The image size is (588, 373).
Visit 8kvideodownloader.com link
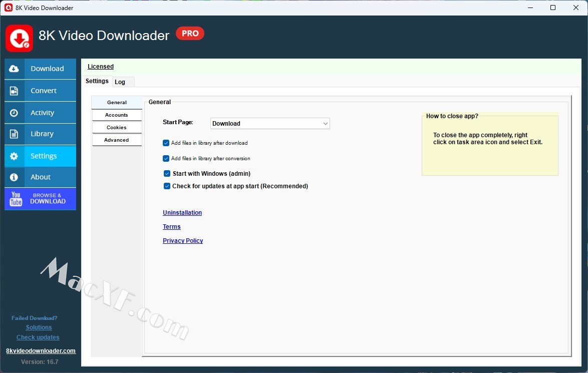click(41, 351)
